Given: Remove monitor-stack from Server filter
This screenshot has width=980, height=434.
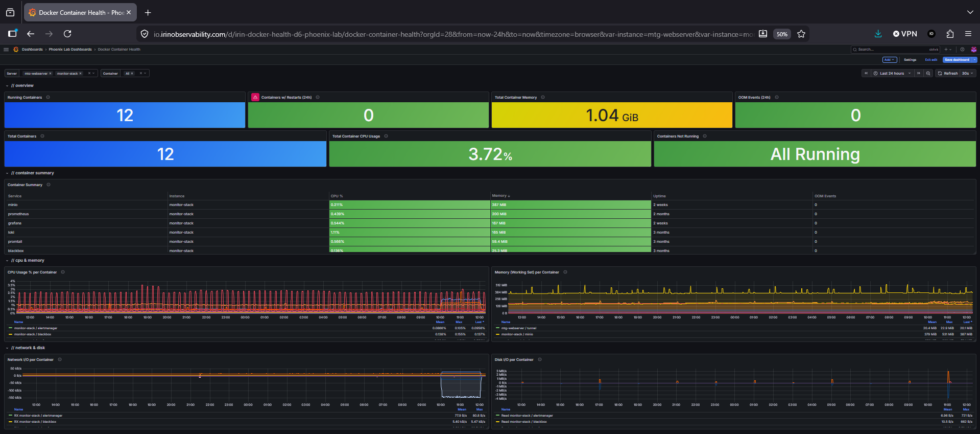Looking at the screenshot, I should (x=80, y=74).
